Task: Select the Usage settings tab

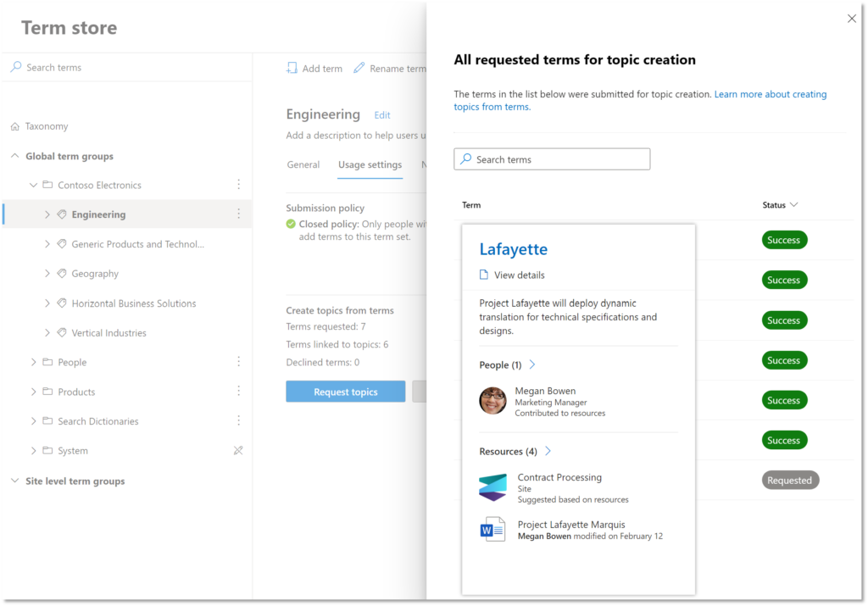Action: 370,164
